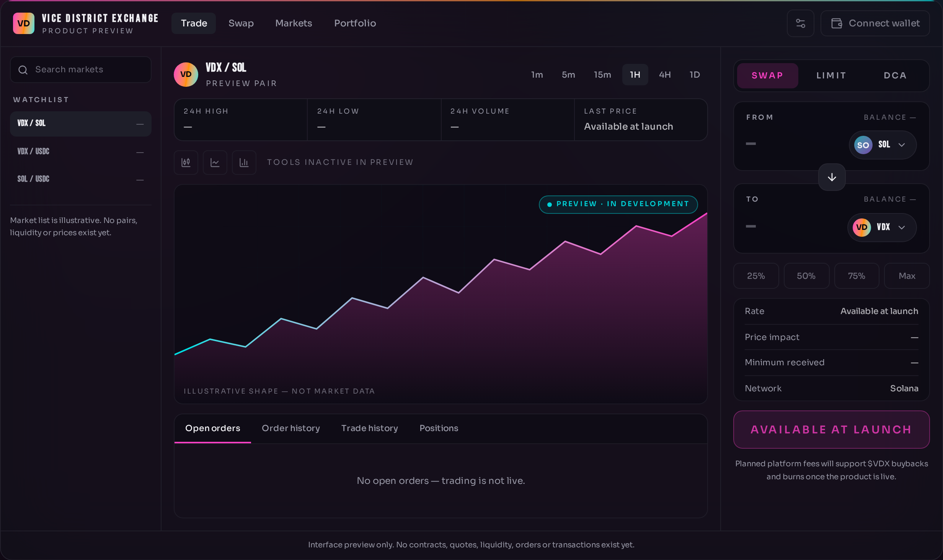Select the 1m timeframe
The height and width of the screenshot is (560, 943).
(x=537, y=75)
